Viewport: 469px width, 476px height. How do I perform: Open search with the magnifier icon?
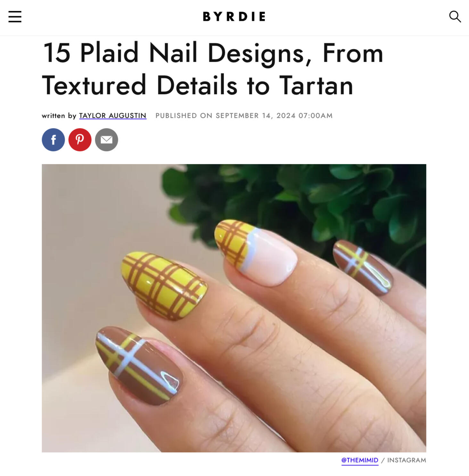(455, 16)
